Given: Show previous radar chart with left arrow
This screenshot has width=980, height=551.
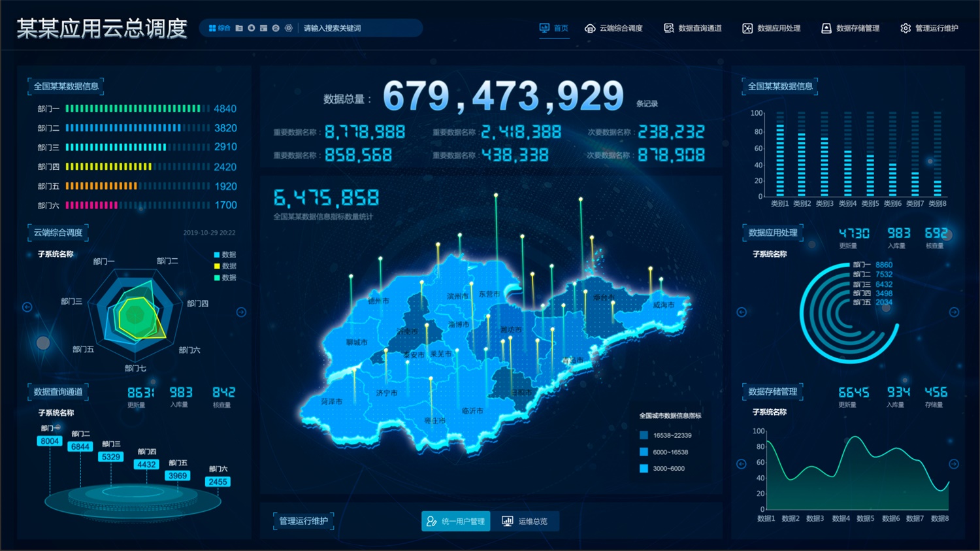Looking at the screenshot, I should click(27, 307).
